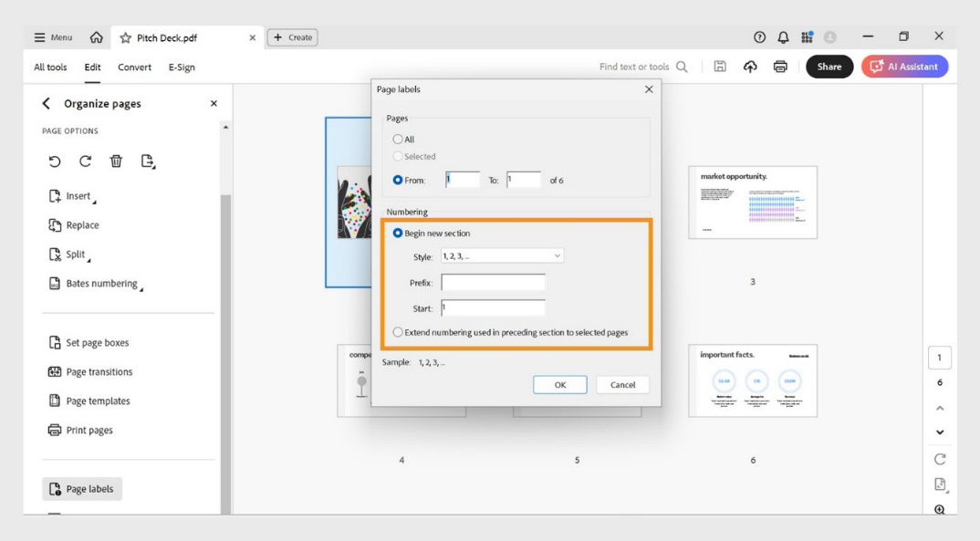This screenshot has width=980, height=541.
Task: Select the market opportunity page thumbnail
Action: 753,202
